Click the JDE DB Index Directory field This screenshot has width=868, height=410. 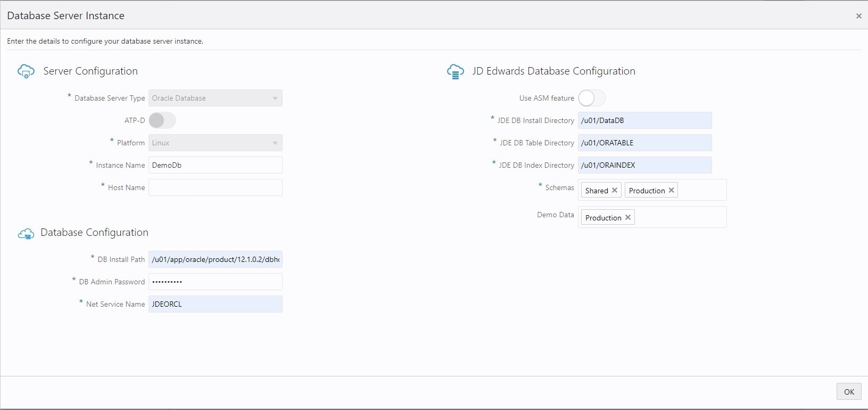point(645,165)
